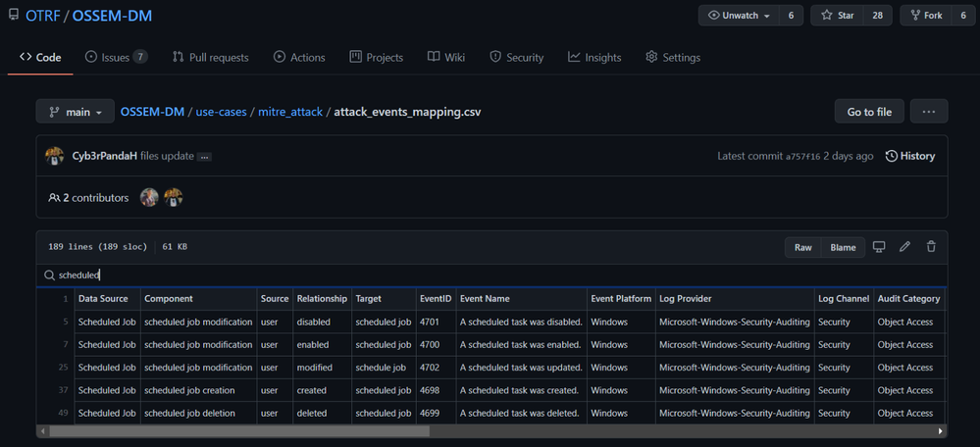Click the horizontal scrollbar thumb
The image size is (980, 447).
[239, 431]
